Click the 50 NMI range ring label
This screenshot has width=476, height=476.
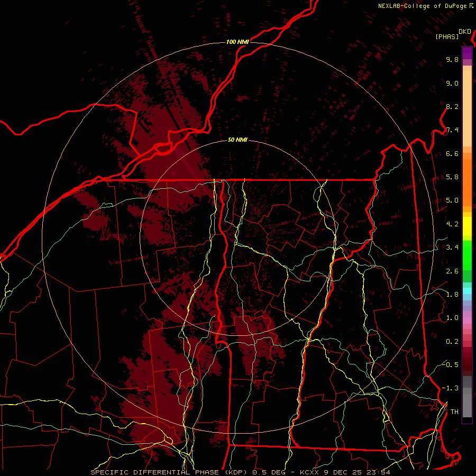pyautogui.click(x=237, y=140)
